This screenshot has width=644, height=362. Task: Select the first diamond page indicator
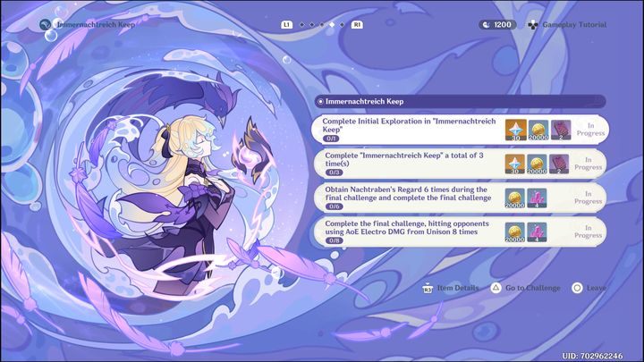point(302,25)
